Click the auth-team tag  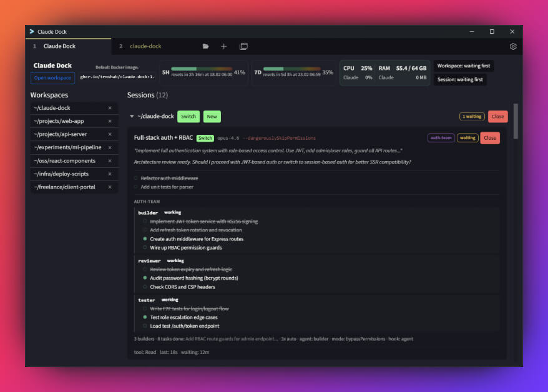[441, 138]
